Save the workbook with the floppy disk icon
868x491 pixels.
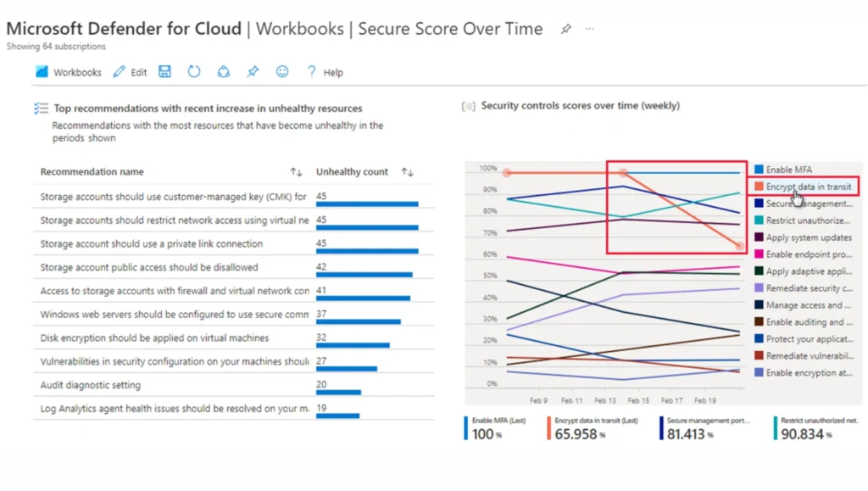coord(165,71)
